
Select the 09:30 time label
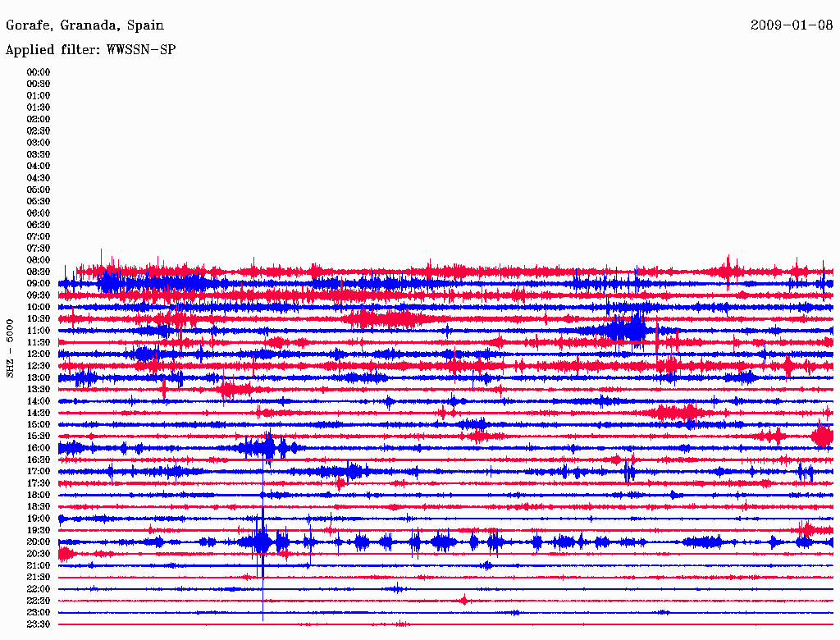click(38, 295)
